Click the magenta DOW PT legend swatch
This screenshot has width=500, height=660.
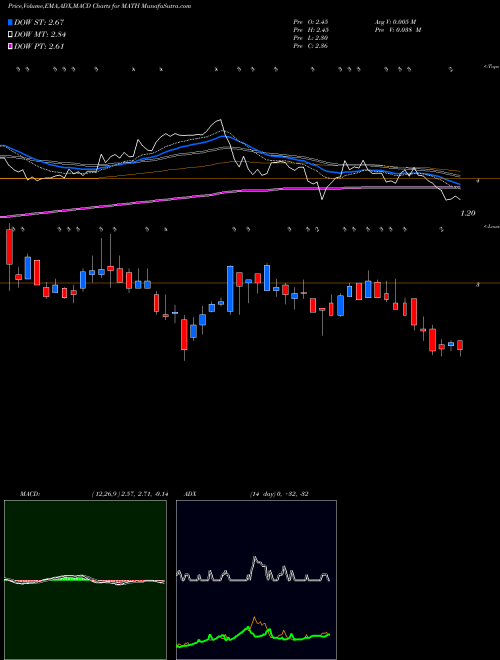(x=11, y=47)
